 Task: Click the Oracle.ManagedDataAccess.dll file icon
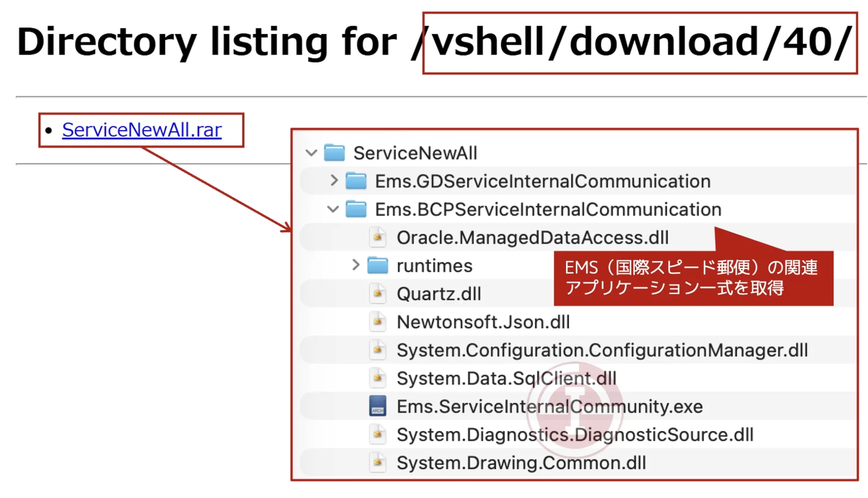(x=377, y=237)
